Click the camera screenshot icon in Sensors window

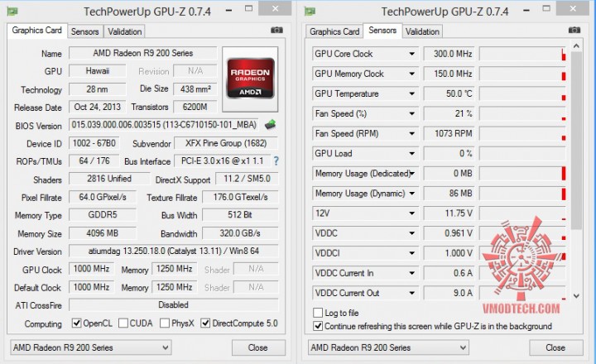tap(574, 30)
